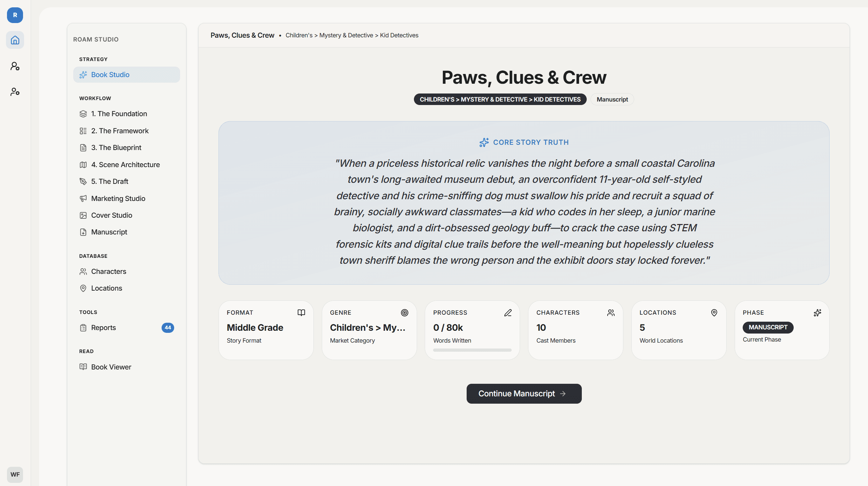The height and width of the screenshot is (486, 868).
Task: Open the user settings icon below Home
Action: (15, 66)
